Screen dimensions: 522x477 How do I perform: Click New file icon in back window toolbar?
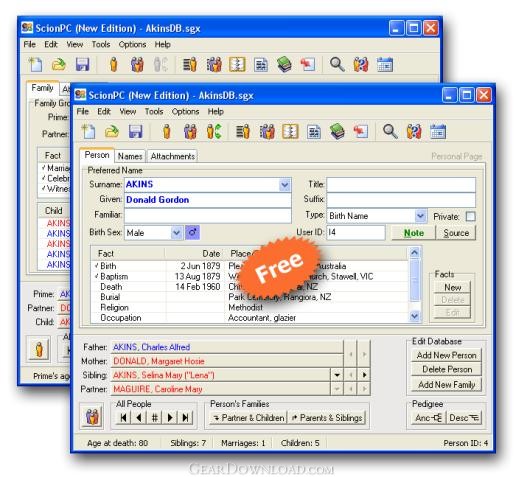(x=36, y=64)
